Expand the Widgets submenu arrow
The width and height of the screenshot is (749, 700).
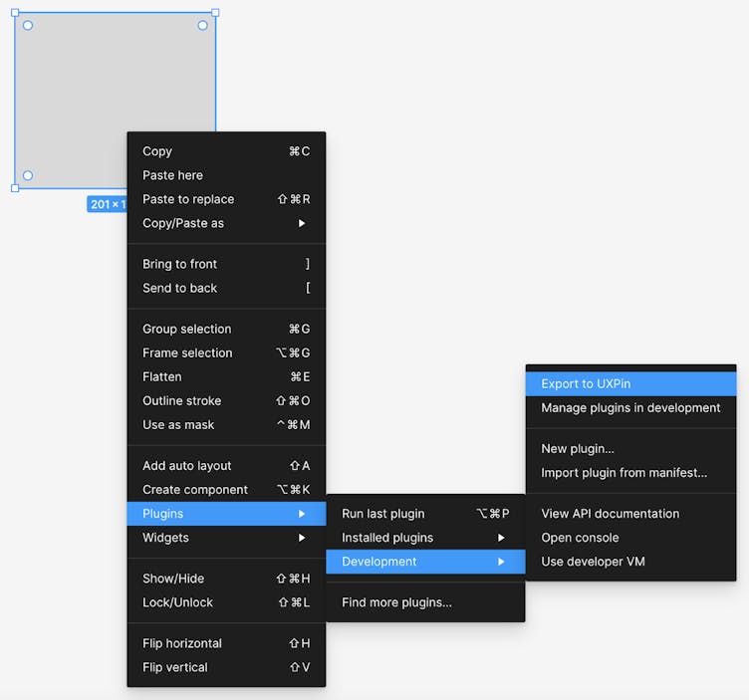(302, 538)
